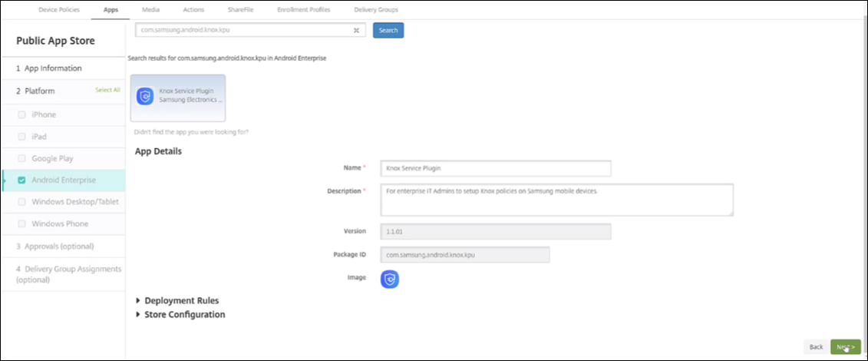Click the Knox Service Plugin shield icon in the search result
This screenshot has width=868, height=361.
click(145, 96)
